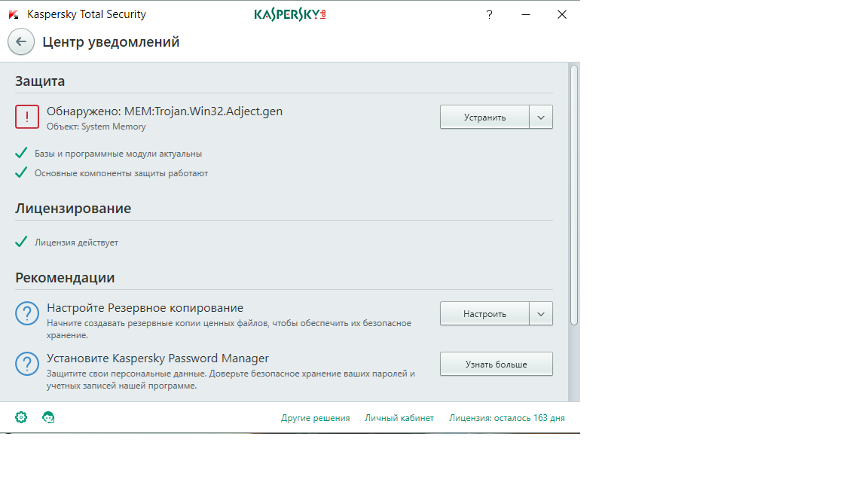Click the Защита section heading
The width and height of the screenshot is (868, 488).
[40, 81]
